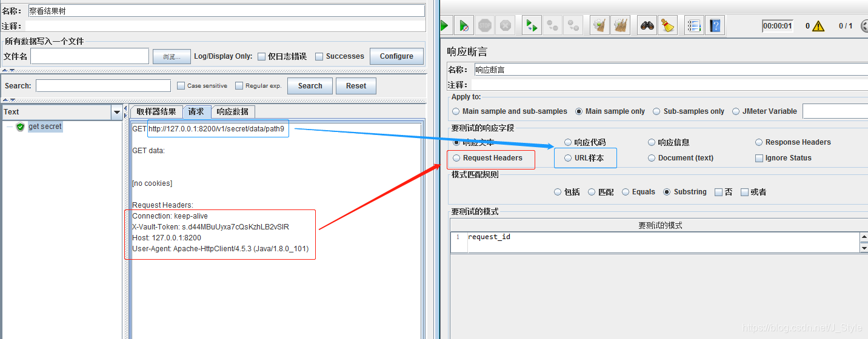Select 匹配 matching rule
Viewport: 868px width, 339px height.
point(592,192)
